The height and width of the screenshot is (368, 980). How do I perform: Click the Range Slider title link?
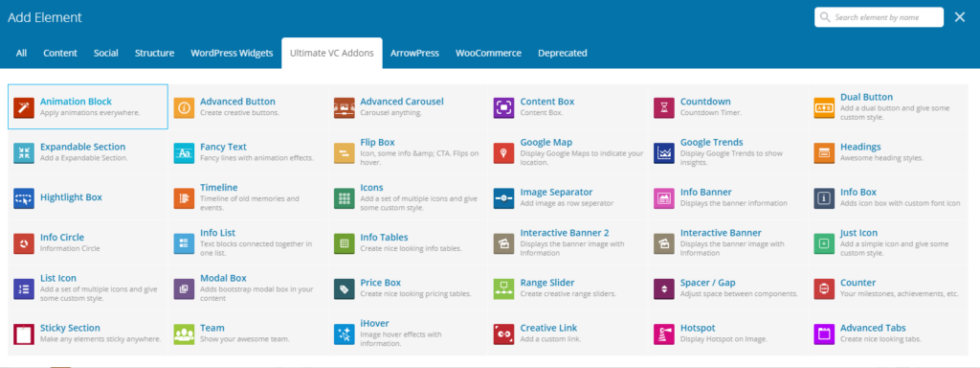[x=546, y=283]
